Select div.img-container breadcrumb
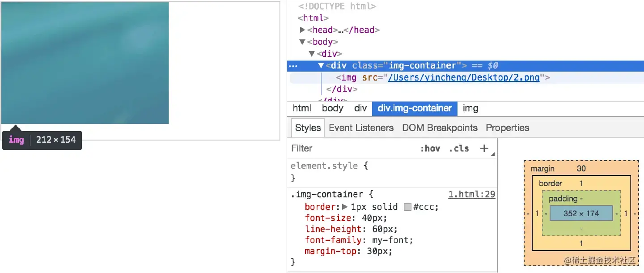Screen dimensions: 644x273 click(415, 108)
